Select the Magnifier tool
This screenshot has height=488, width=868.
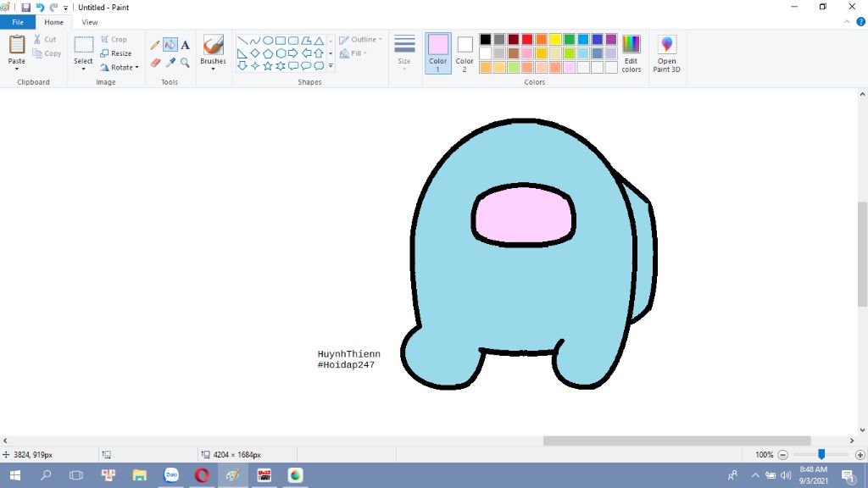185,63
